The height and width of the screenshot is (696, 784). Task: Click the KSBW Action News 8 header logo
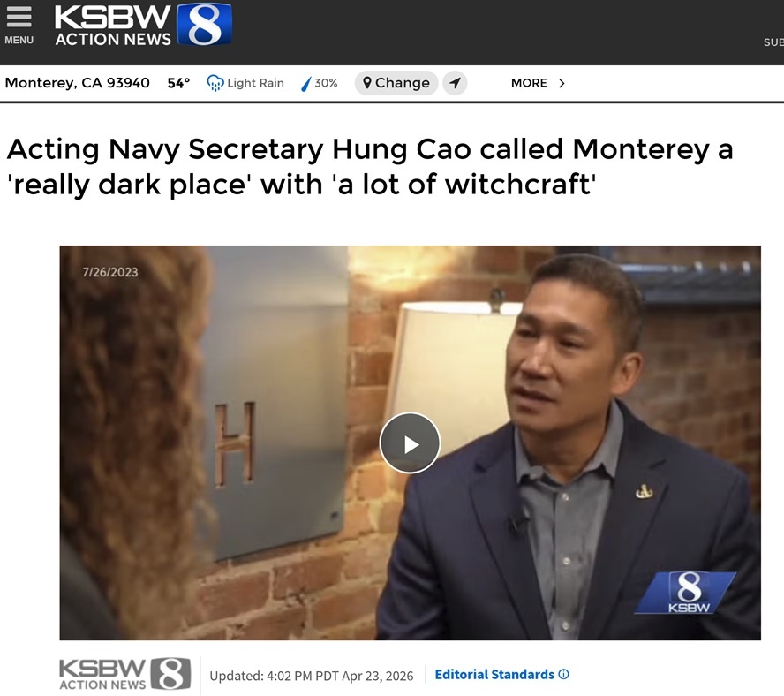point(144,25)
